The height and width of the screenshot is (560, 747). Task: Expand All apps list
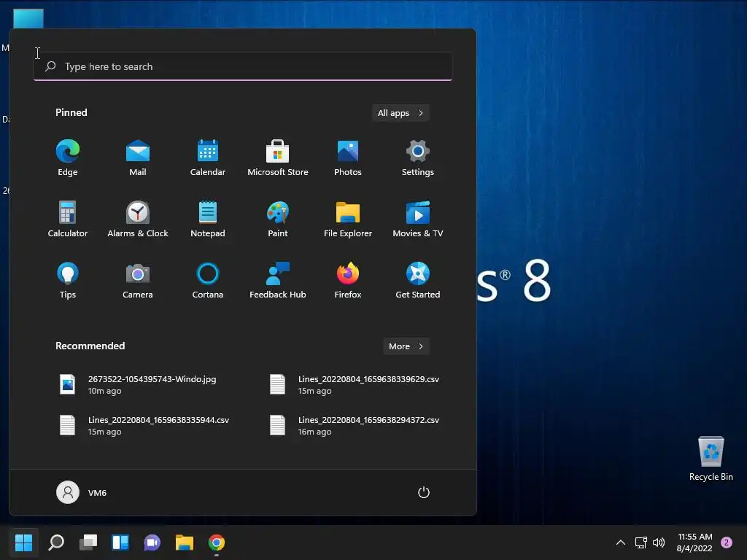pyautogui.click(x=400, y=113)
